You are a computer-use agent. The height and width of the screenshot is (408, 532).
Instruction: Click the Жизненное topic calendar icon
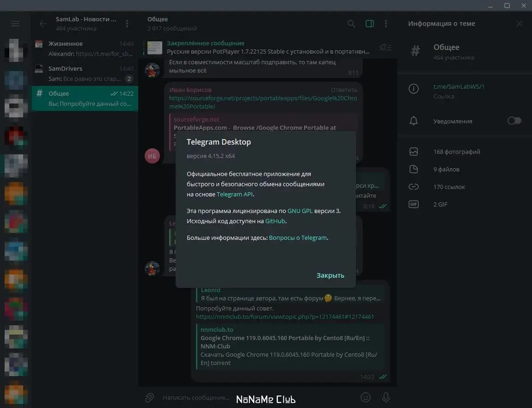(x=39, y=44)
